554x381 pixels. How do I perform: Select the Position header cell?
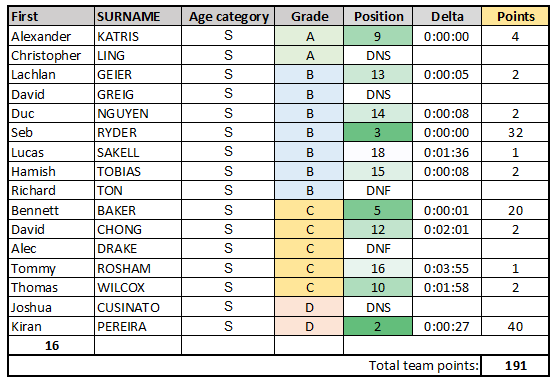pyautogui.click(x=378, y=16)
